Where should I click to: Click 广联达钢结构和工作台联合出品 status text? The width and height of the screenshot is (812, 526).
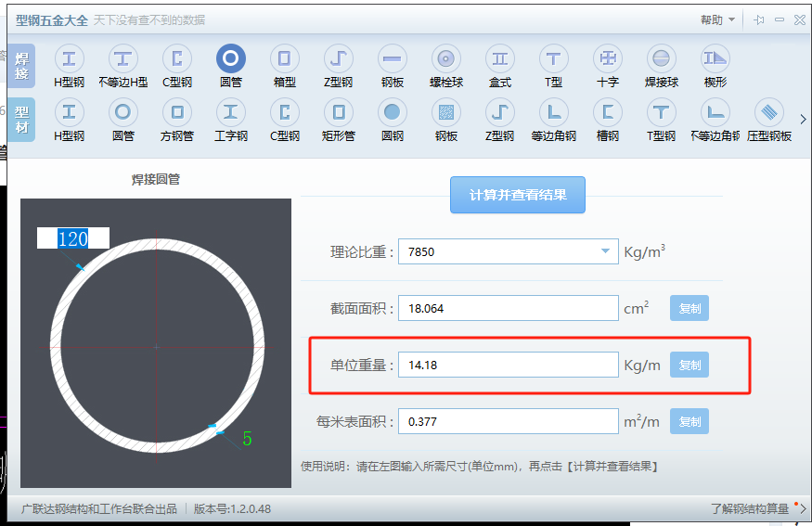[x=99, y=509]
